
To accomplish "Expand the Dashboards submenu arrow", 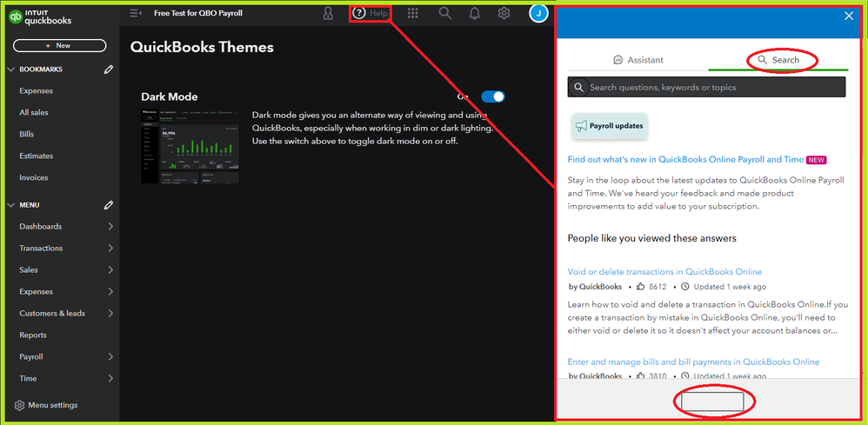I will point(110,226).
